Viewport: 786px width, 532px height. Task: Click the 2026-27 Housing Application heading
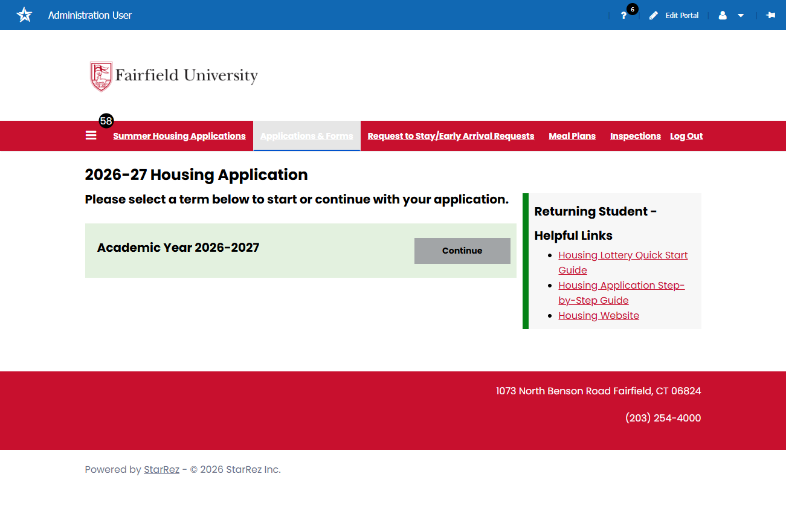pyautogui.click(x=196, y=175)
